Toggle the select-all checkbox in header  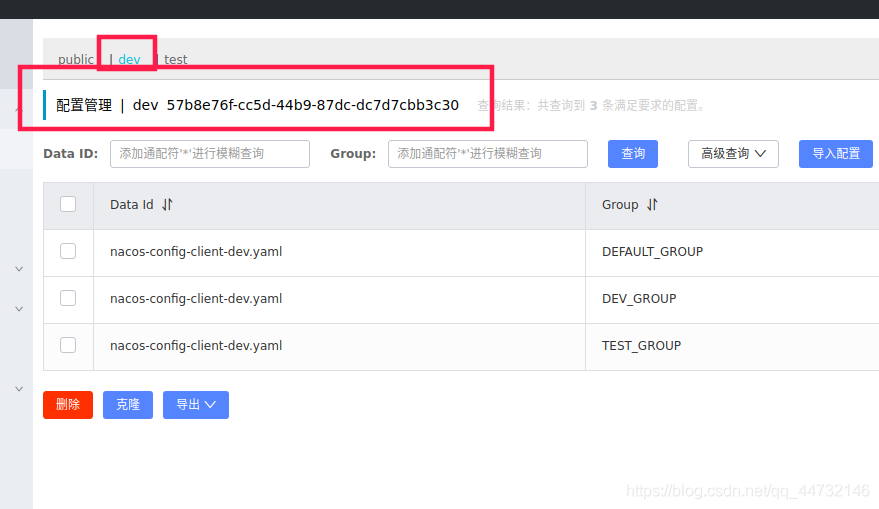[x=68, y=204]
